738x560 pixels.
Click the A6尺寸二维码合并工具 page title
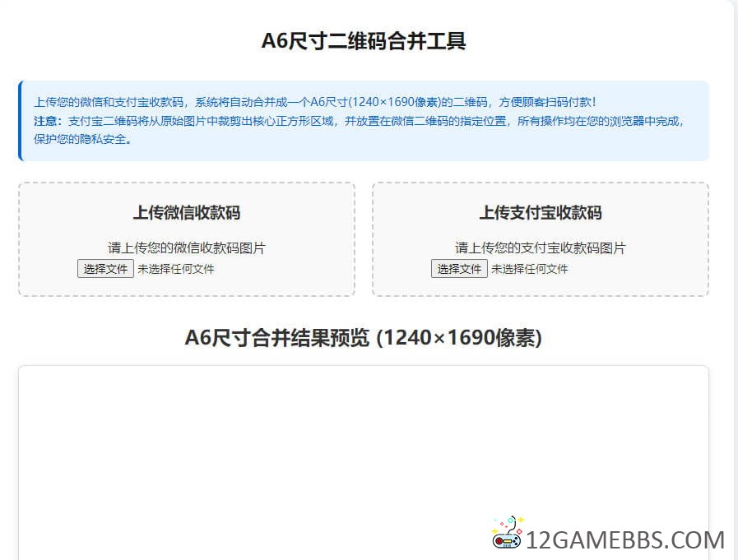364,41
